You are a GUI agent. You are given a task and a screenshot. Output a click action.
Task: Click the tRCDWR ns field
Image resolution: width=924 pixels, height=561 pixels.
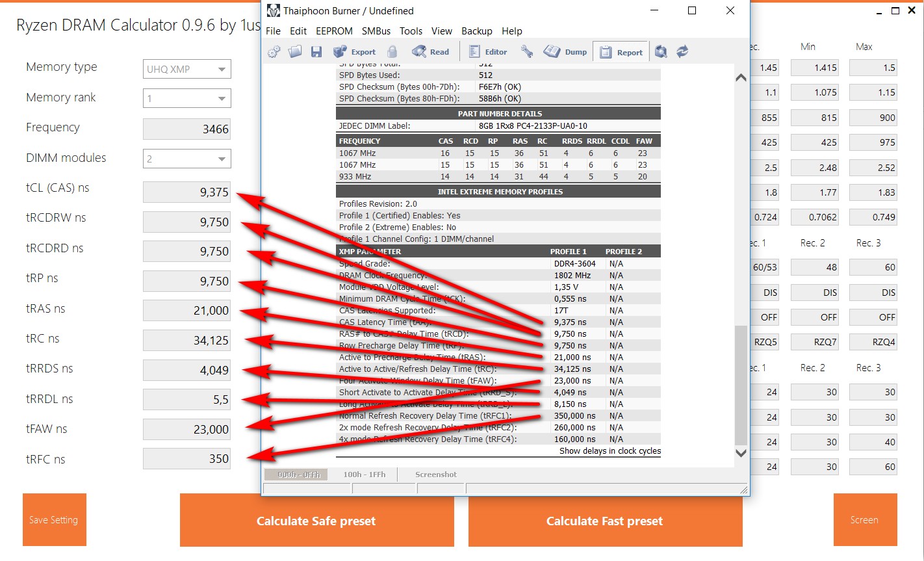[x=187, y=222]
